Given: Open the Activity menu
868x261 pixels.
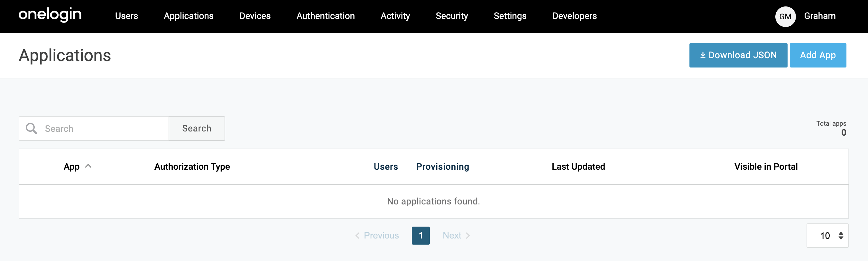Looking at the screenshot, I should point(395,16).
